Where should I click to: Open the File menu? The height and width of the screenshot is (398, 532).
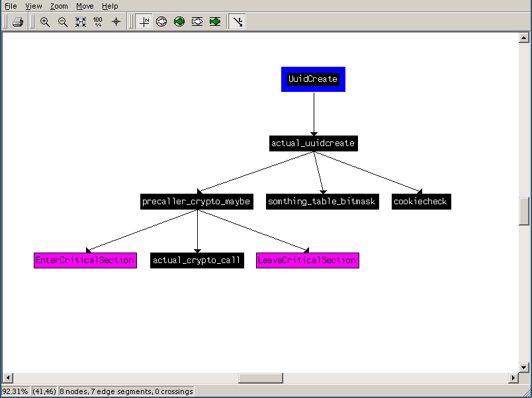11,6
